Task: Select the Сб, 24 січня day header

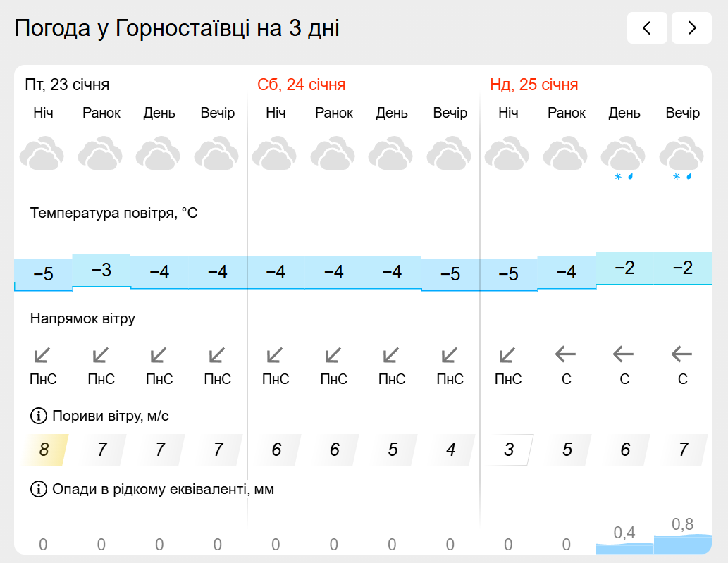Action: click(x=302, y=85)
